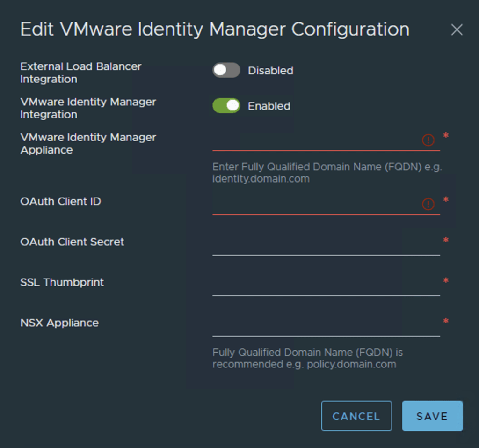Click the 'OAuth Client Secret' label

tap(72, 242)
